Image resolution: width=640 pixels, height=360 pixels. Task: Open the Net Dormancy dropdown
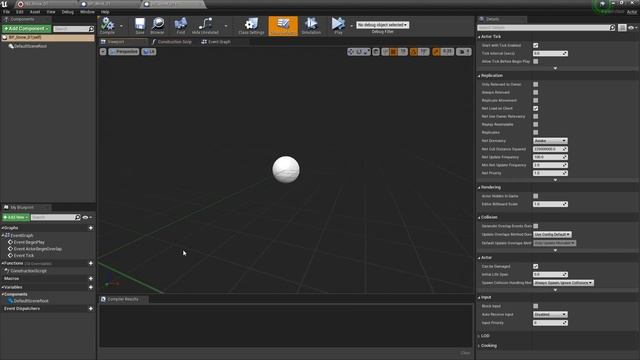click(x=550, y=141)
